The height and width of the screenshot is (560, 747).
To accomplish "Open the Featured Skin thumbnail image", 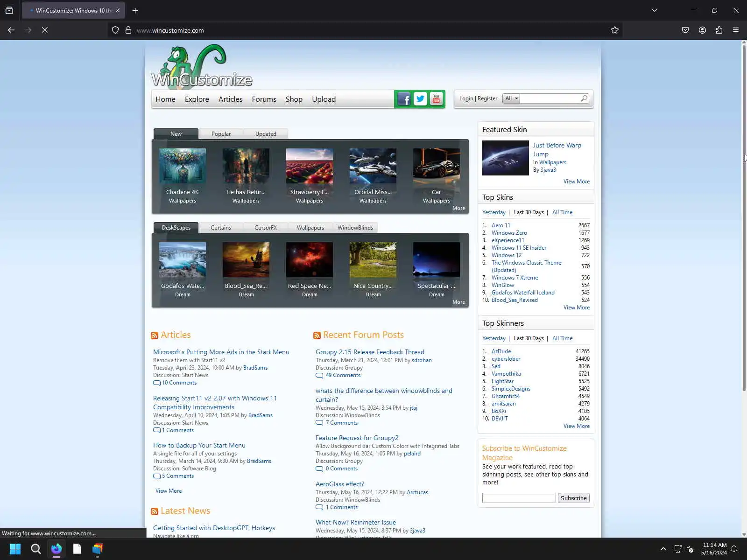I will pos(506,158).
